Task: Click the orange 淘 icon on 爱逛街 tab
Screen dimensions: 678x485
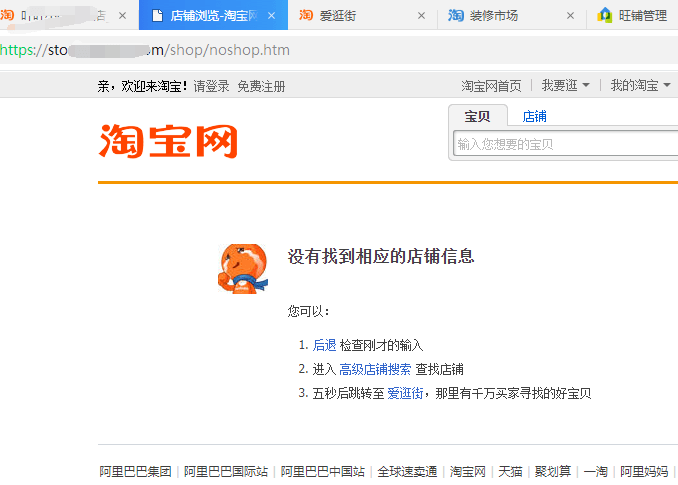Action: pyautogui.click(x=306, y=15)
